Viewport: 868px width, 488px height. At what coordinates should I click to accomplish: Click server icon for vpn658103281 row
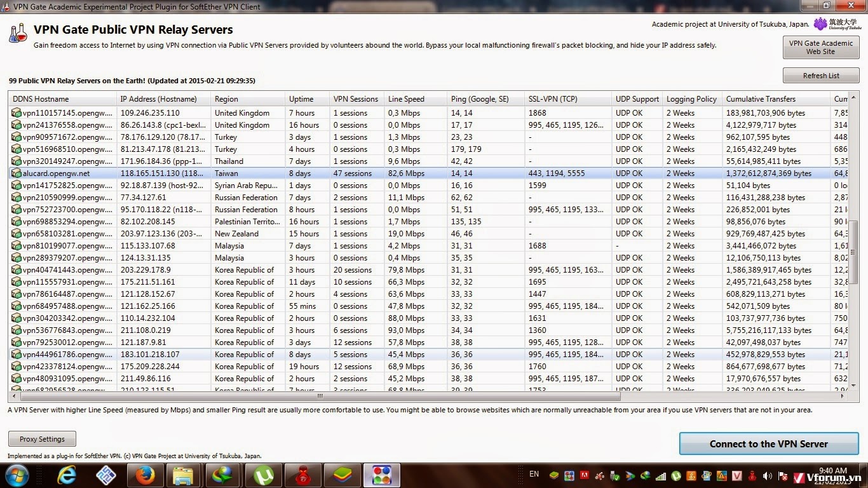pyautogui.click(x=17, y=234)
